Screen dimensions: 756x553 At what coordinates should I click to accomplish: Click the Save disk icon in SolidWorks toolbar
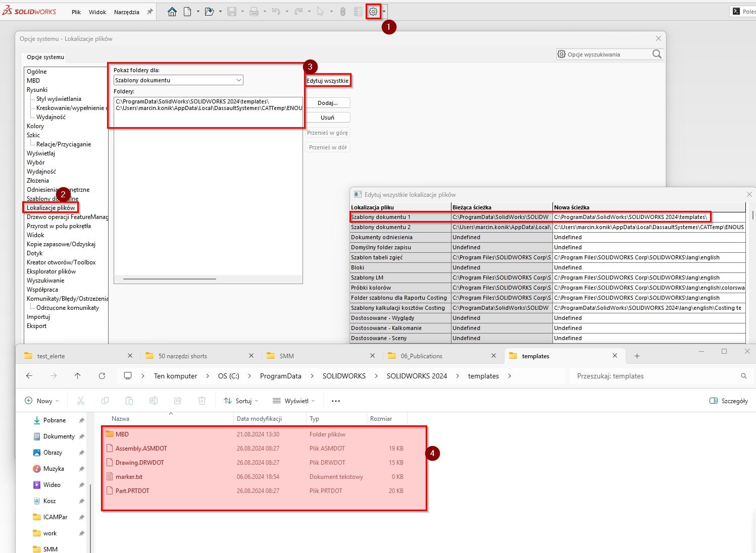232,12
